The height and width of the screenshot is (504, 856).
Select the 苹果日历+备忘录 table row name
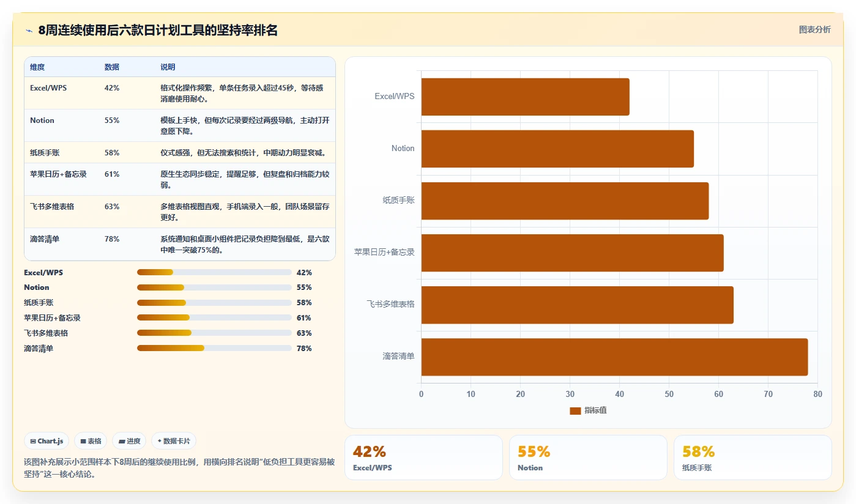tap(58, 174)
